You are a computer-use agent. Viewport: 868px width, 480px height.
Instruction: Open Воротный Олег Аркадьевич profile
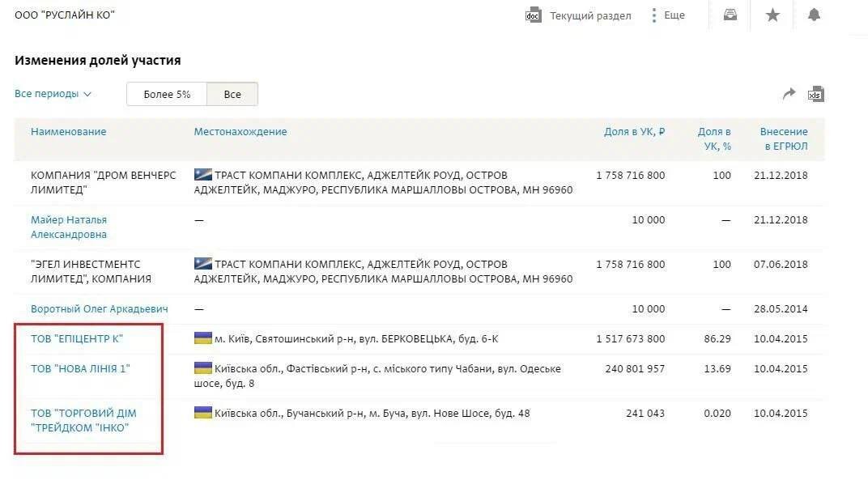click(99, 309)
